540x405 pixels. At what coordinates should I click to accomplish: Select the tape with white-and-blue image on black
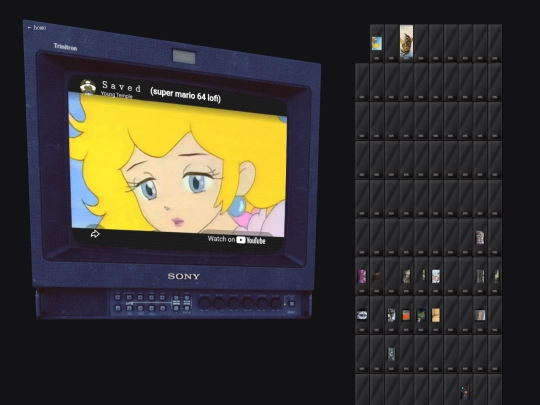tap(362, 315)
